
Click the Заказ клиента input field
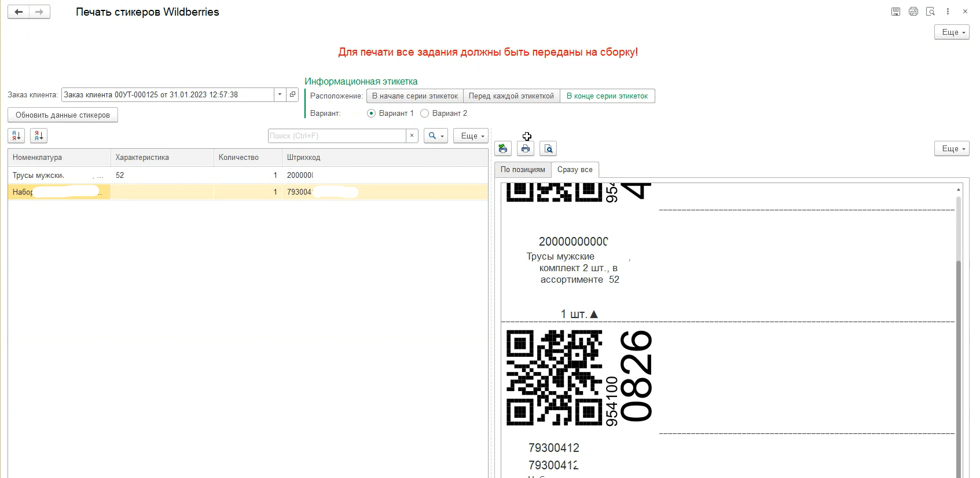[168, 94]
